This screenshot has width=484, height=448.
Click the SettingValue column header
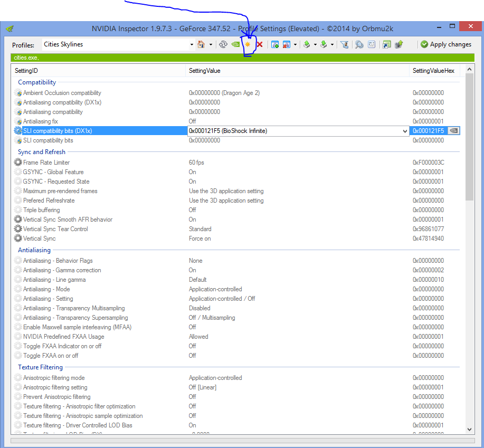tap(205, 71)
